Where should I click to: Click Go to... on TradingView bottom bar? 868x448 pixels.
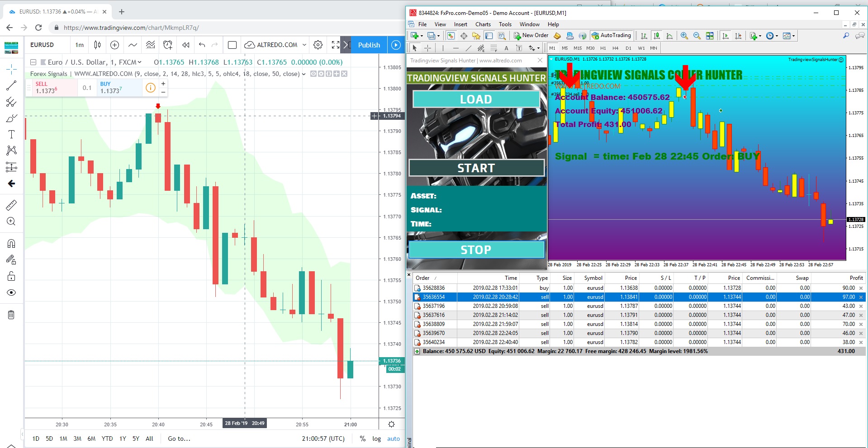[179, 439]
